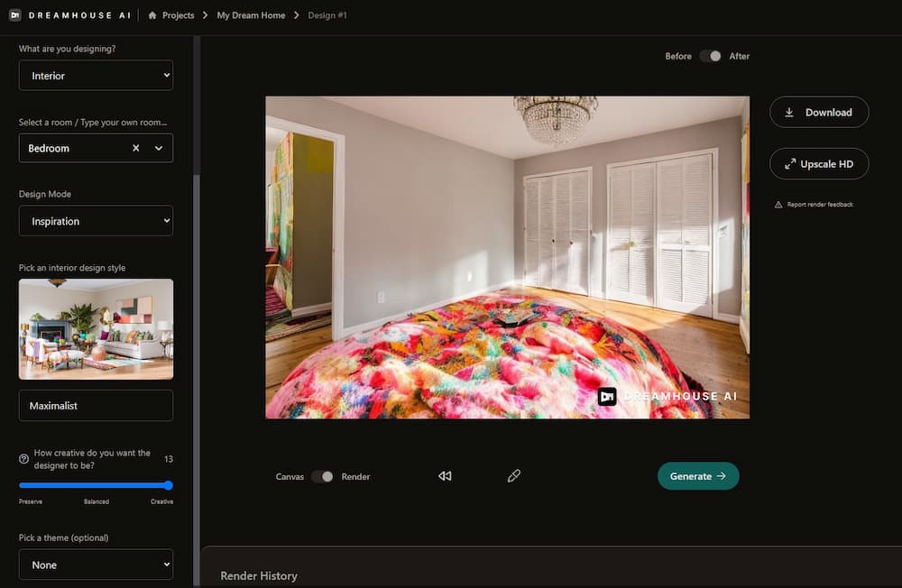
Task: Open the Pick a theme dropdown
Action: click(96, 565)
